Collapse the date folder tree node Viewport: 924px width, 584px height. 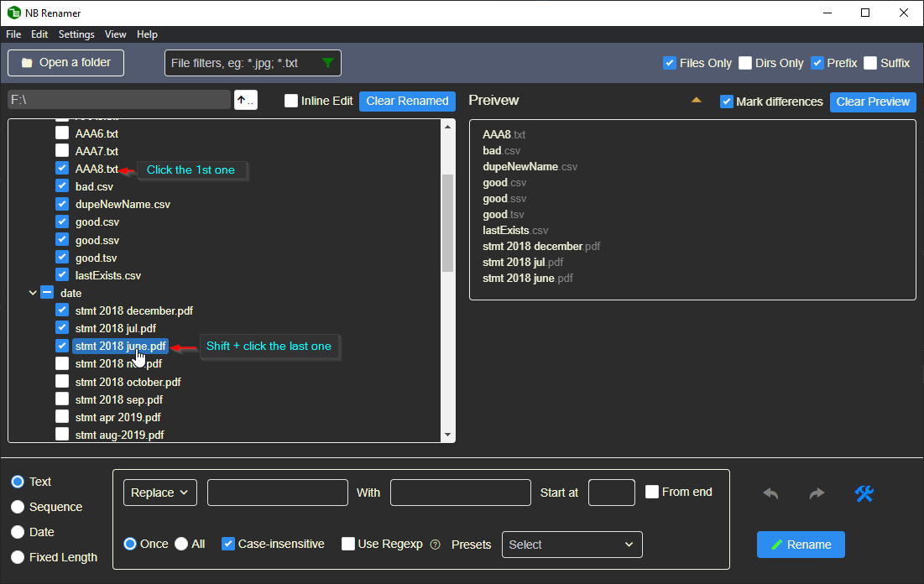[x=33, y=293]
